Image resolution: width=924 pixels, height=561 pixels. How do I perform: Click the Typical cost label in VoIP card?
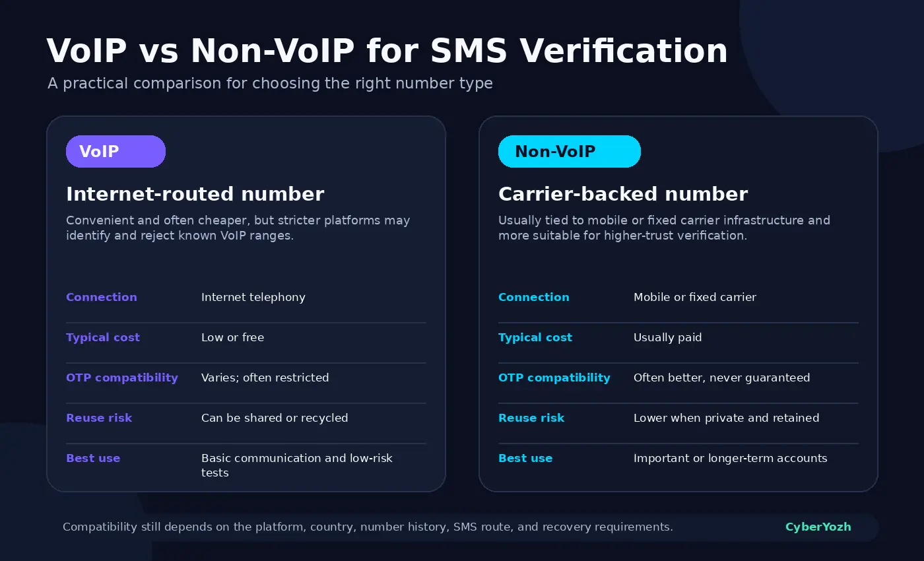point(103,337)
